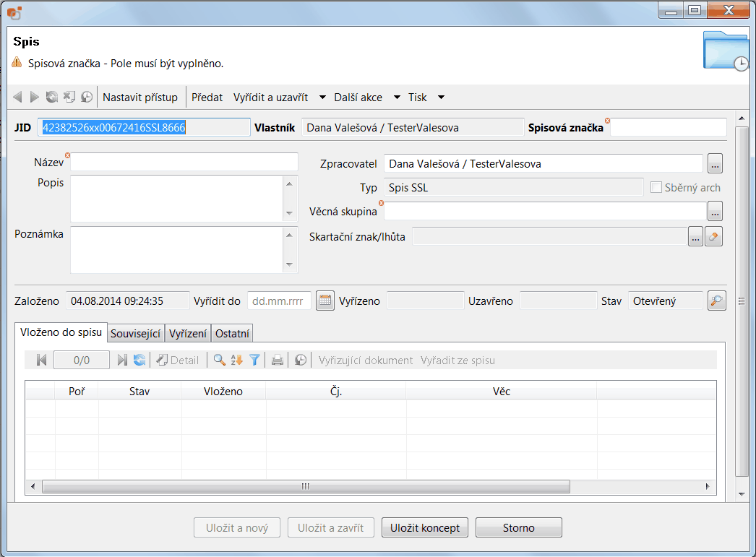
Task: Click filter funnel icon in list toolbar
Action: (254, 360)
